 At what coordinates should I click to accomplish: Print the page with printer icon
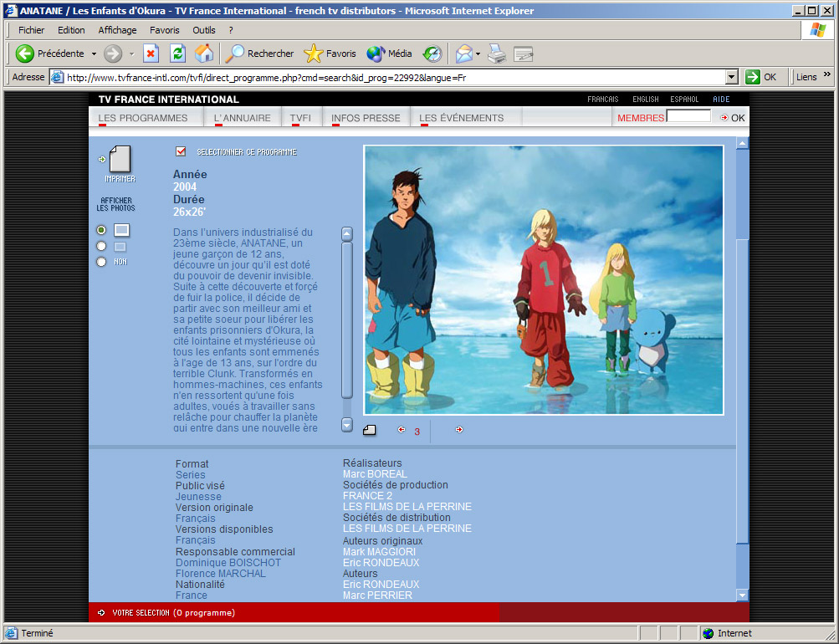coord(497,54)
